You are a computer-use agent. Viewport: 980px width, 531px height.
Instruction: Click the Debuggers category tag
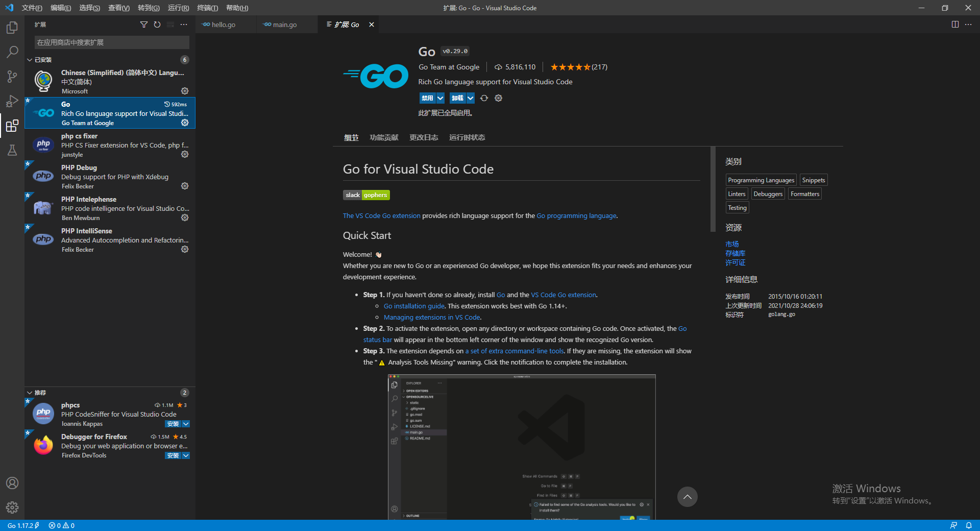pos(768,194)
